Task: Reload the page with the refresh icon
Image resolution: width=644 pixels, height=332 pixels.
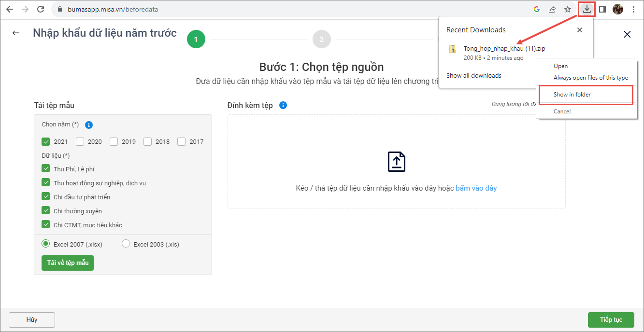Action: [x=41, y=9]
